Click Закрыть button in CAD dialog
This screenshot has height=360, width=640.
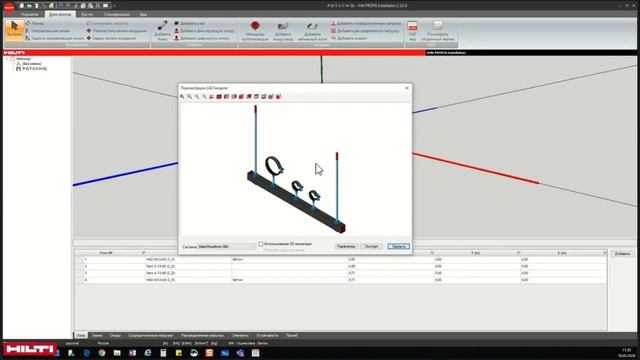coord(398,247)
